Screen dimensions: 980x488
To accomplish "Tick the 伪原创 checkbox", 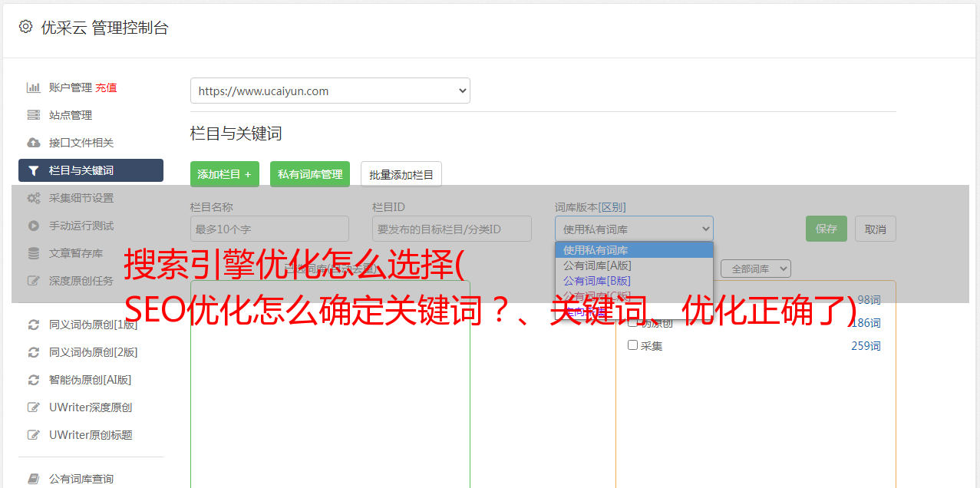I will click(633, 322).
